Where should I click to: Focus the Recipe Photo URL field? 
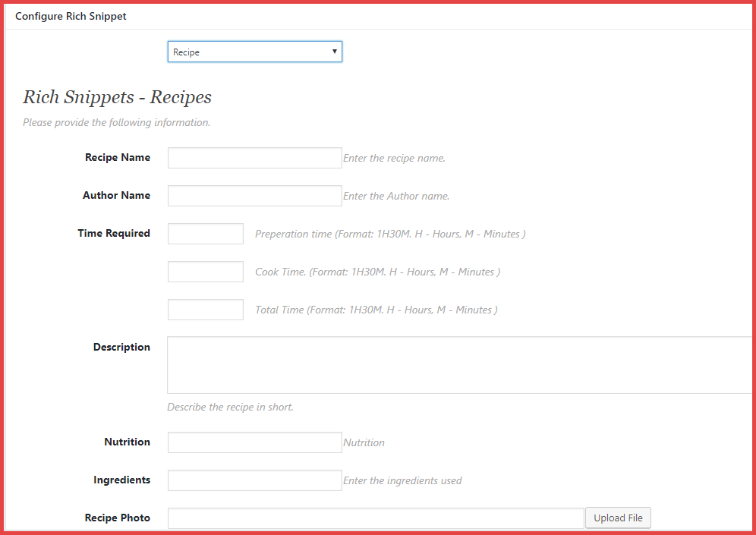point(376,518)
